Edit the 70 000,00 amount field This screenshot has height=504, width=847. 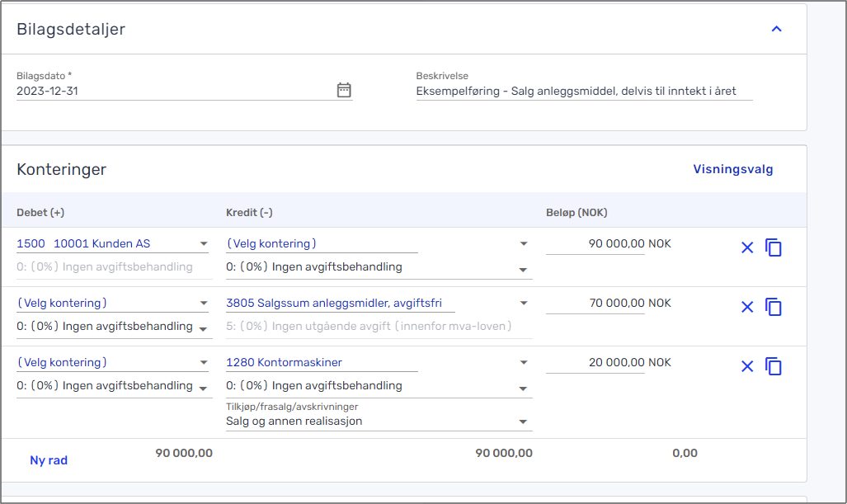(x=595, y=304)
